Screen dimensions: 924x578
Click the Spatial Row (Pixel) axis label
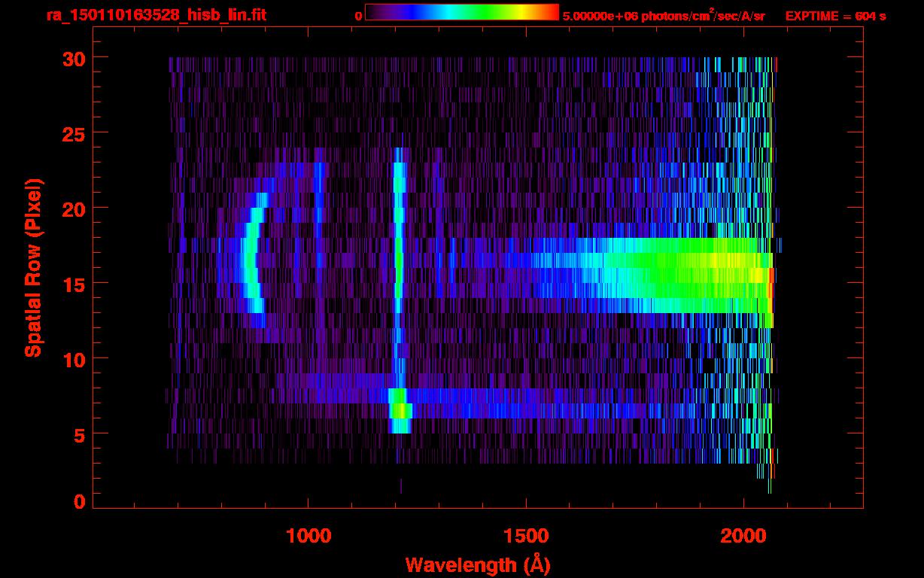(x=33, y=268)
